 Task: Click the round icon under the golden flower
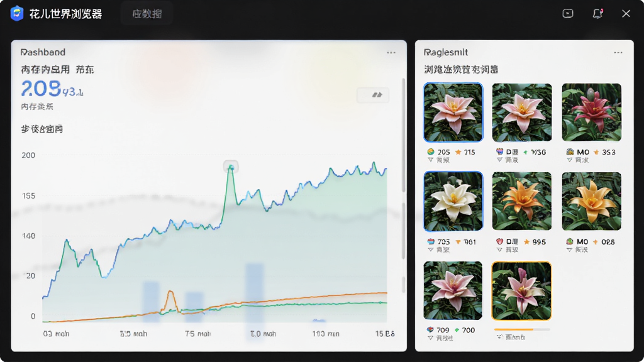click(x=570, y=242)
